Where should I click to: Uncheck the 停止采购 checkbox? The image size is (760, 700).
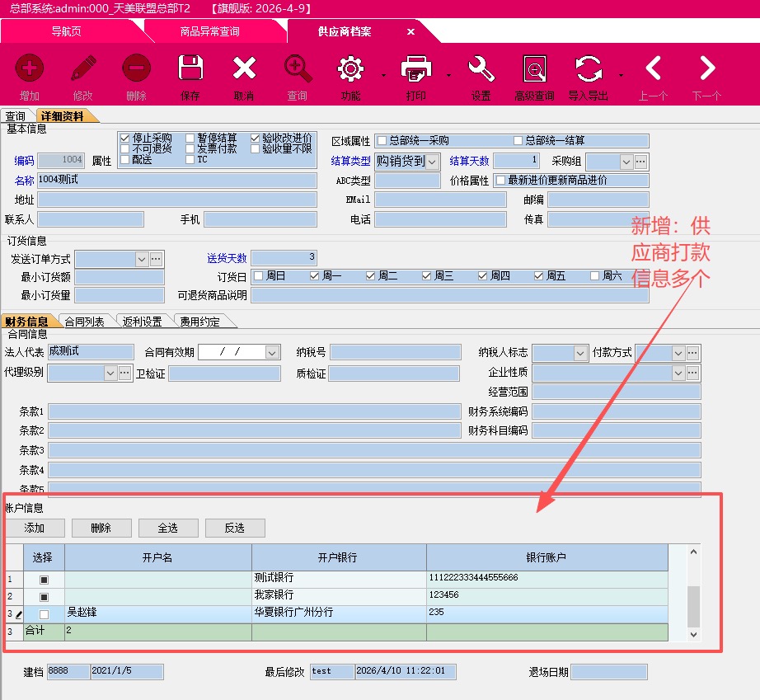pyautogui.click(x=124, y=138)
